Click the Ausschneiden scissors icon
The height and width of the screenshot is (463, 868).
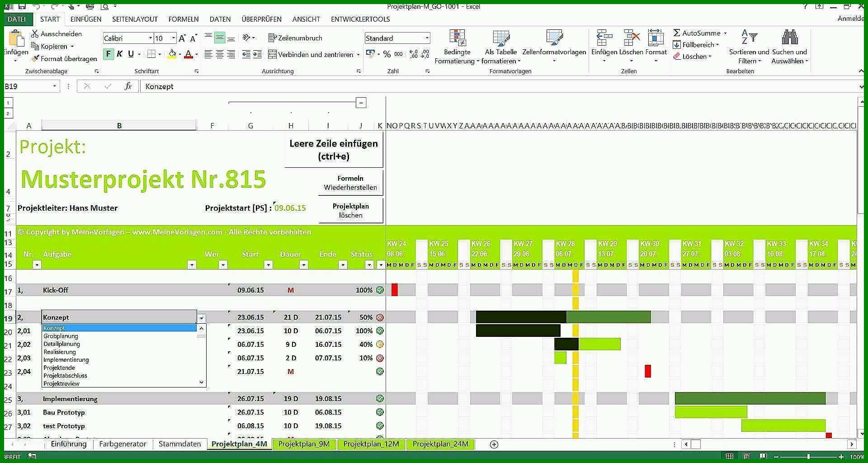(35, 34)
